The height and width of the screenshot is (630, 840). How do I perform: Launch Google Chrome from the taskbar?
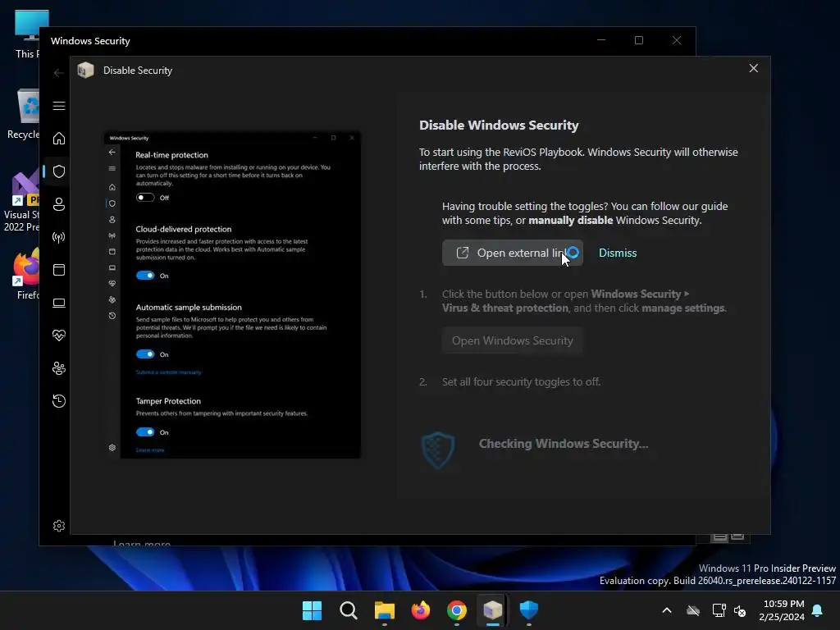click(x=456, y=610)
